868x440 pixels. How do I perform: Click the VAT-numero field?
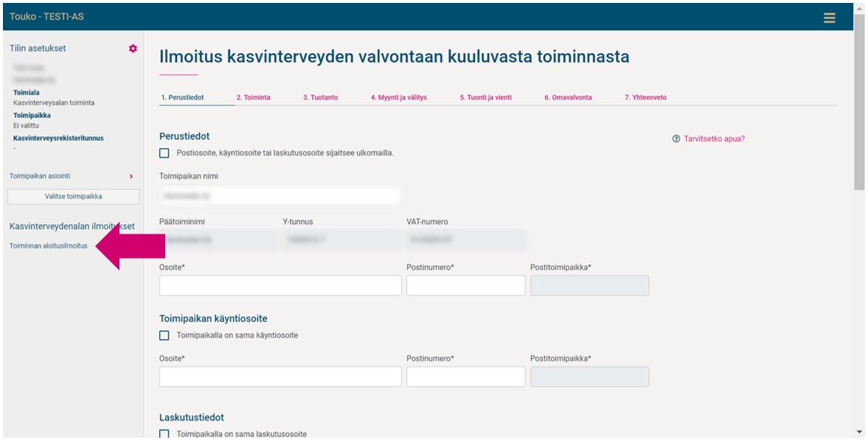tap(466, 240)
